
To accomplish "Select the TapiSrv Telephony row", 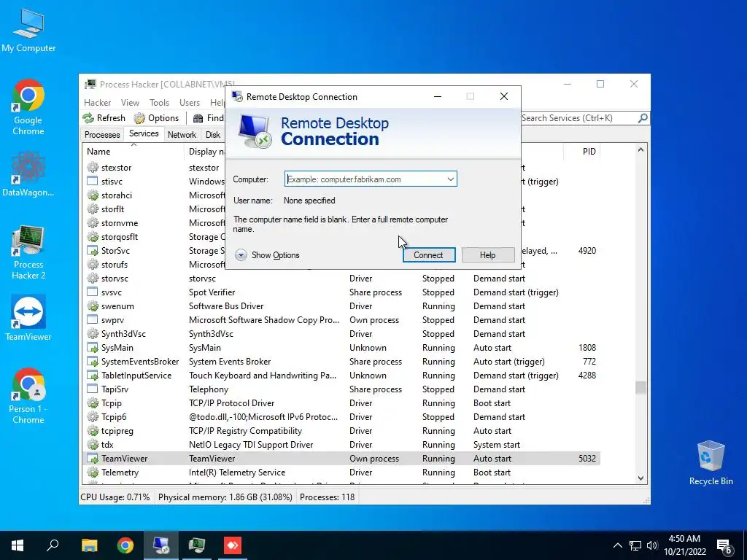I will click(341, 389).
